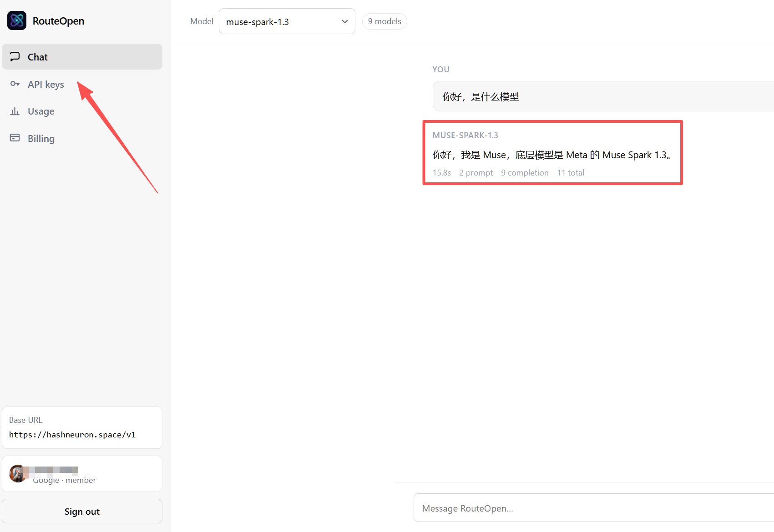Click the 15.8s response time label
Image resolution: width=774 pixels, height=532 pixels.
click(x=442, y=173)
